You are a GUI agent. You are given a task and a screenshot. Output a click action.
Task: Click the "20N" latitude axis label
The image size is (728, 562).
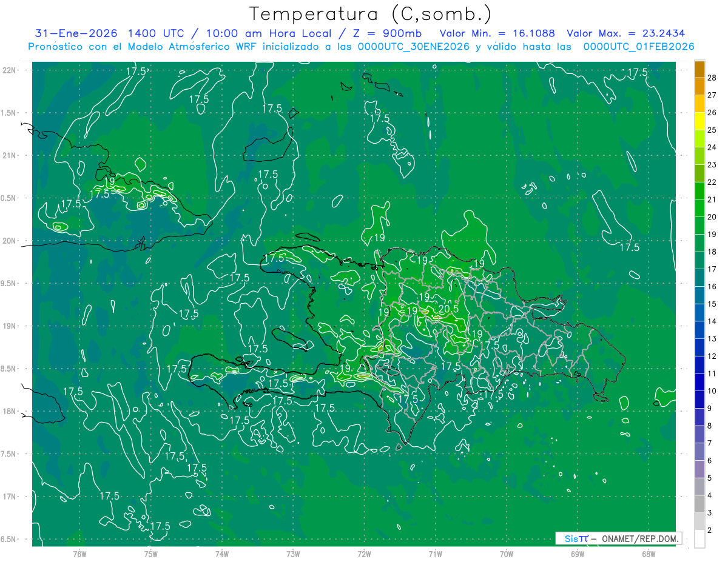coord(9,241)
